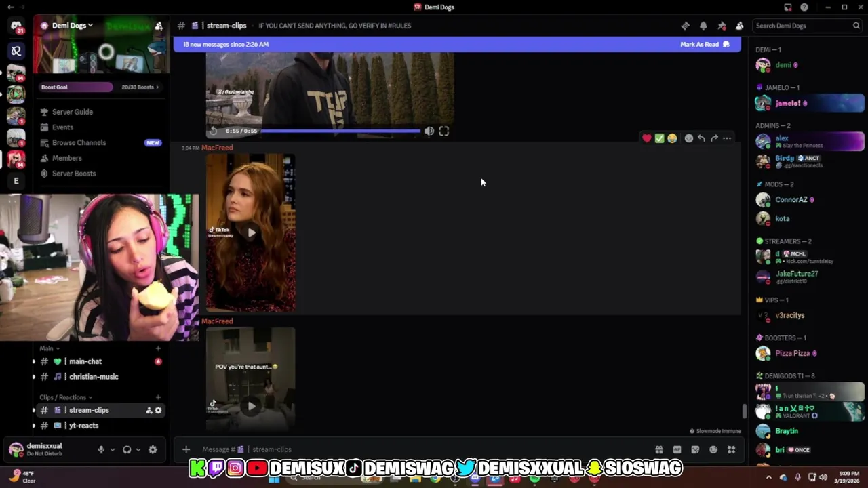Forward message with forward arrow

click(x=714, y=138)
